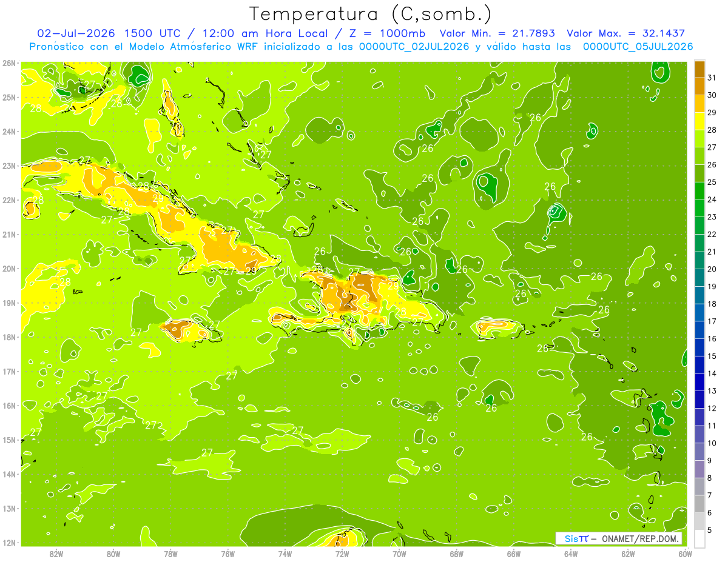Click the "12N" latitude axis label
728x562 pixels.
8,543
